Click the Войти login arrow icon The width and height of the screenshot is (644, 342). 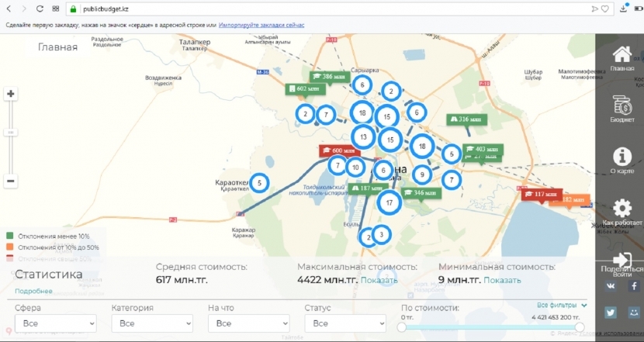click(x=621, y=260)
